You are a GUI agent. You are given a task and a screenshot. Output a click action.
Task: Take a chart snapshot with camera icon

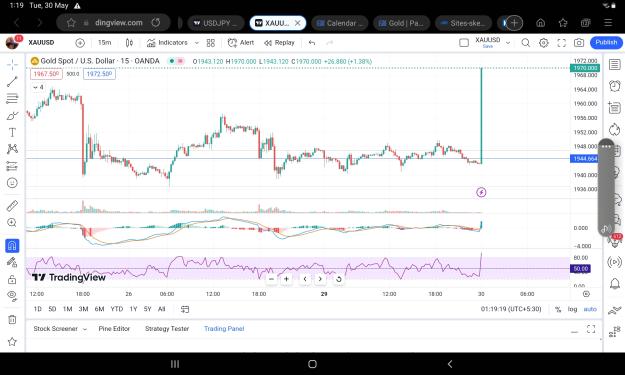579,43
